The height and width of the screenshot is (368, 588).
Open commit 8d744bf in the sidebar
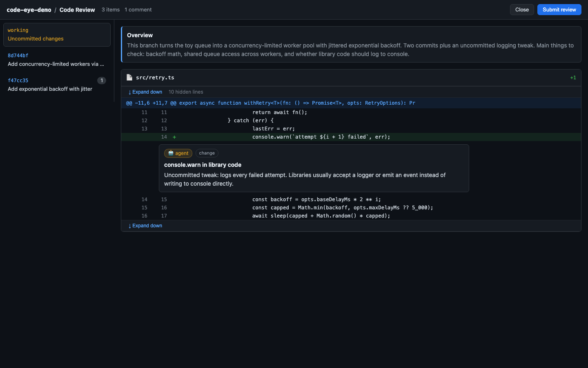pyautogui.click(x=57, y=60)
